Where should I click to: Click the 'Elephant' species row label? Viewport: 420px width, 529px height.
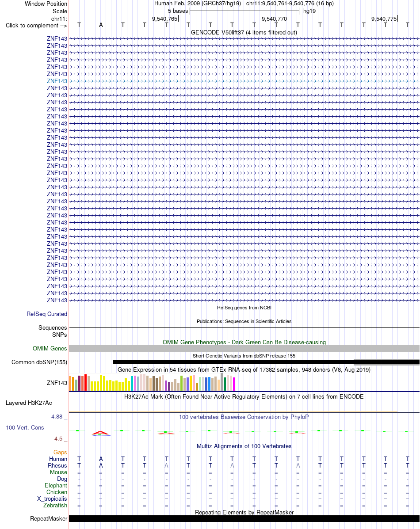[x=56, y=486]
